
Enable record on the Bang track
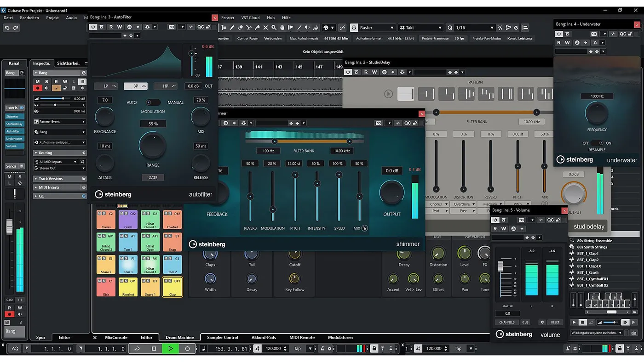pos(38,88)
